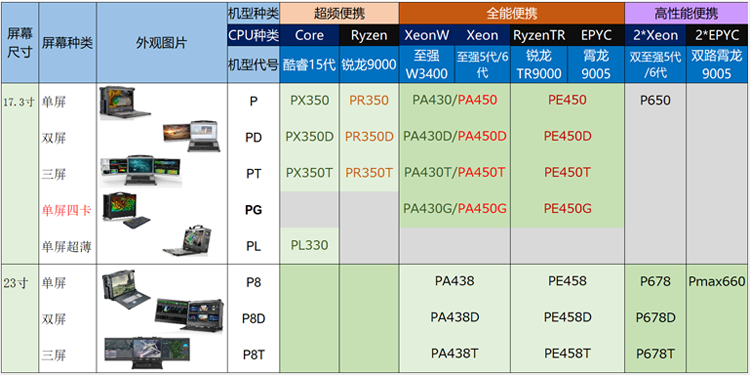Click the PE450T model cell
This screenshot has width=750, height=375.
click(x=567, y=172)
